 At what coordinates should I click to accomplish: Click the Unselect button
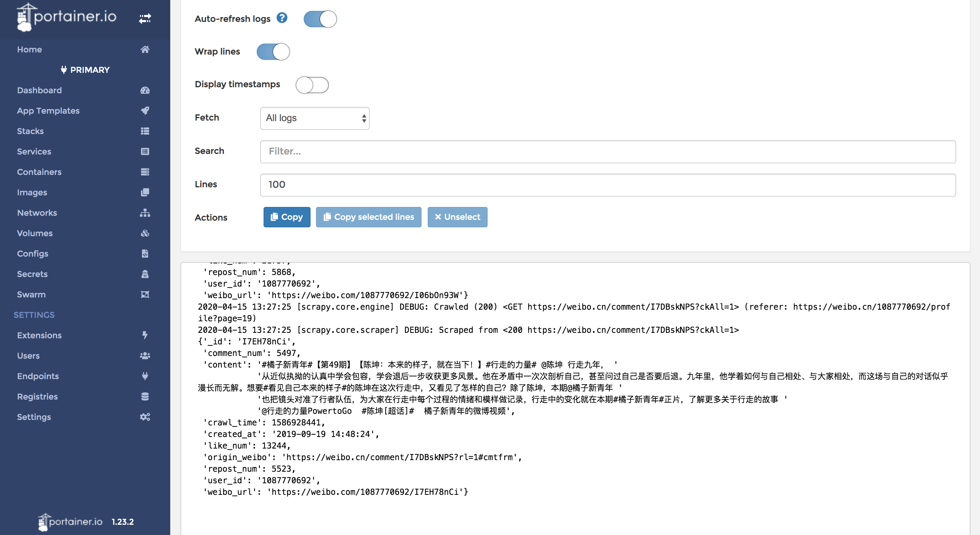457,217
